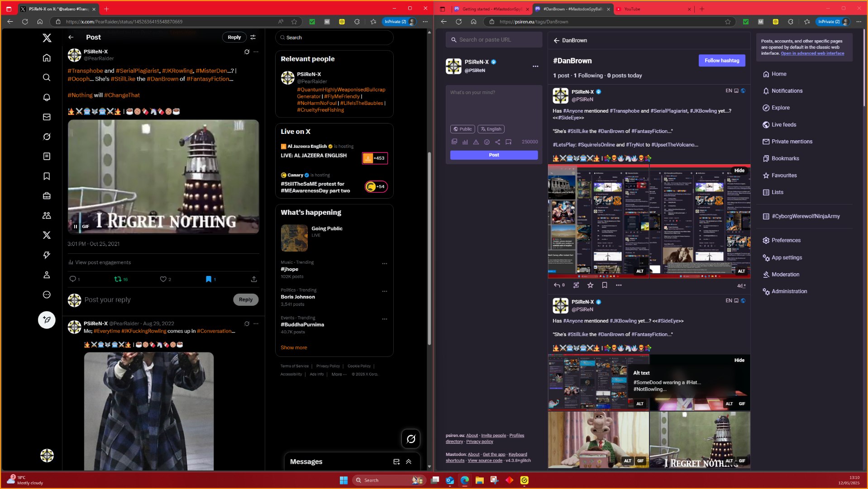Click Mastodon What's on your mind box
Viewport: 868px width, 489px height.
494,104
